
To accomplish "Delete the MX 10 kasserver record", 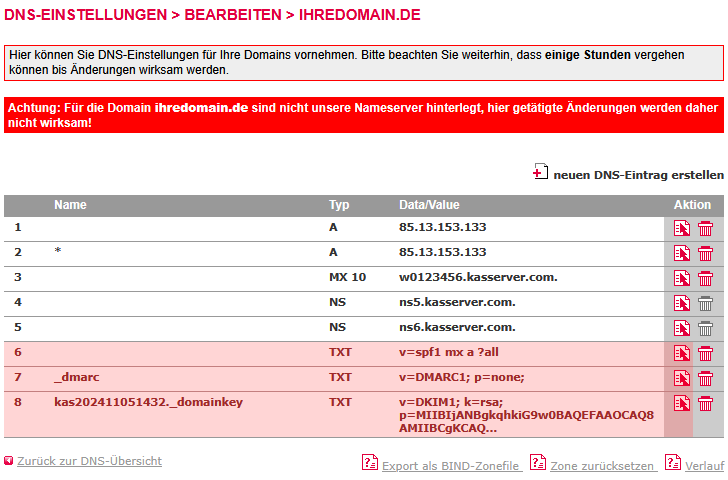I will 705,278.
